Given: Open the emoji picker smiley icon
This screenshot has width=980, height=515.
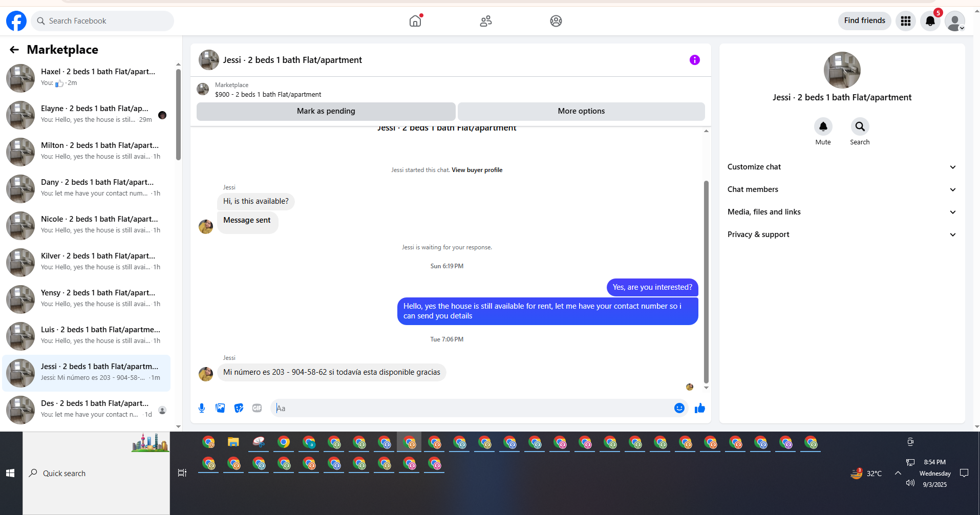Looking at the screenshot, I should pyautogui.click(x=679, y=408).
